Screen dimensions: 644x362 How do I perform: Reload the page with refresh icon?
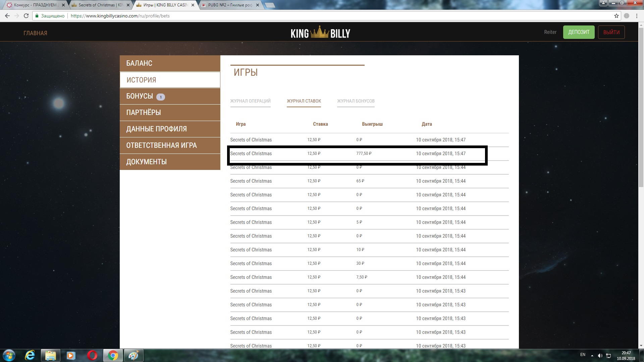26,16
